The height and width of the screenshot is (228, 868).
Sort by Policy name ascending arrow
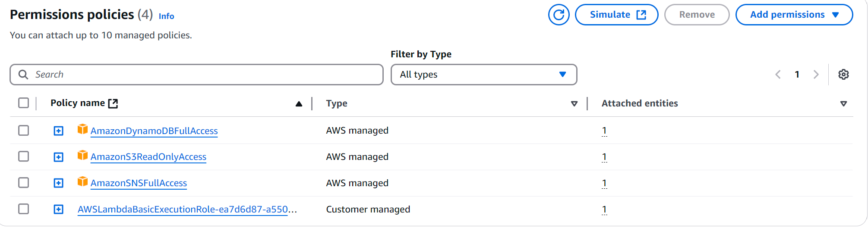(299, 104)
